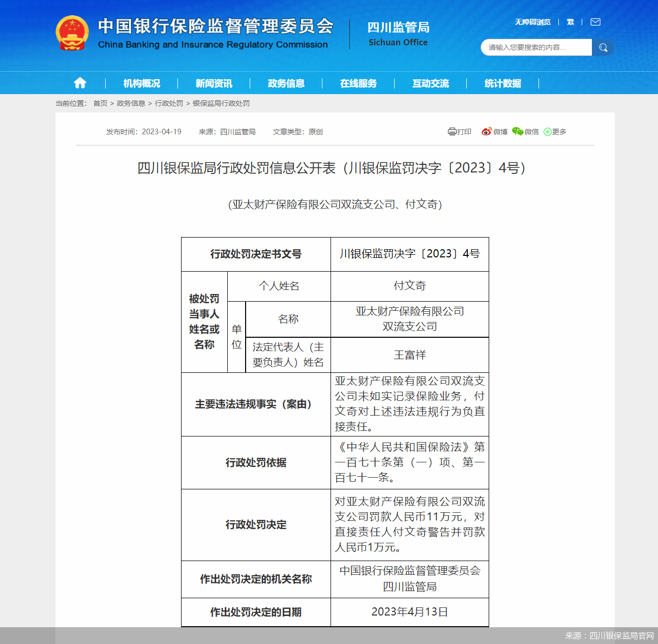Open the mail envelope icon at top right

(594, 22)
